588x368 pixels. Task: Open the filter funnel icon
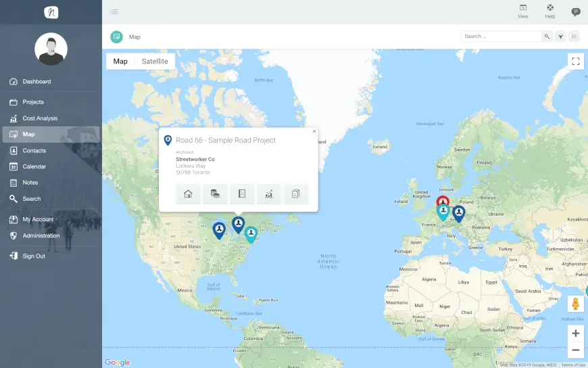[x=560, y=37]
